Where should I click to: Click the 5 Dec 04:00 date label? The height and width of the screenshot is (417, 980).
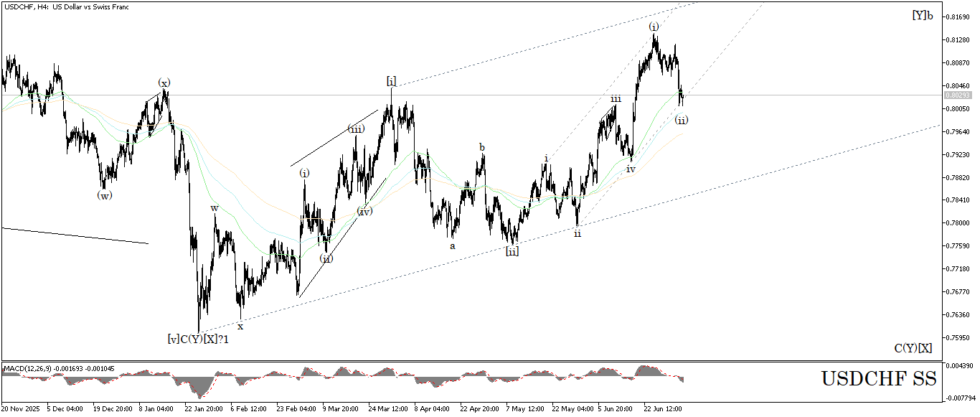(x=65, y=408)
